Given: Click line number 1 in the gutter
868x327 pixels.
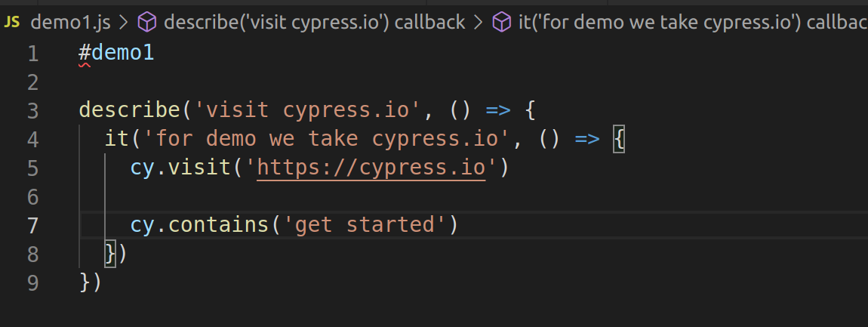Looking at the screenshot, I should point(32,54).
